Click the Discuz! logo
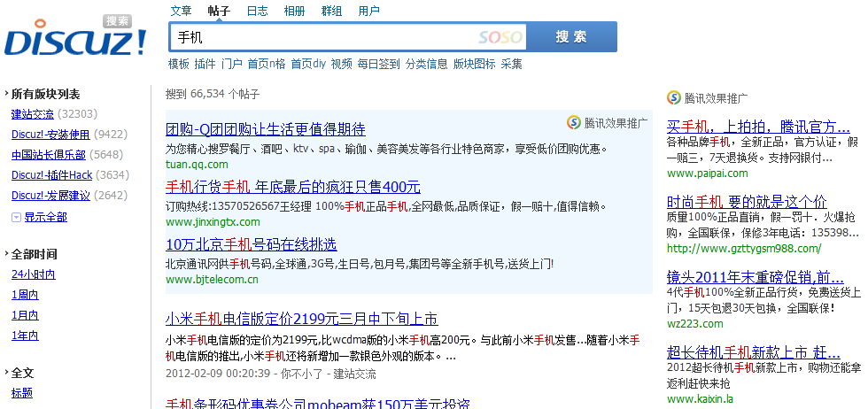868x409 pixels. tap(76, 36)
